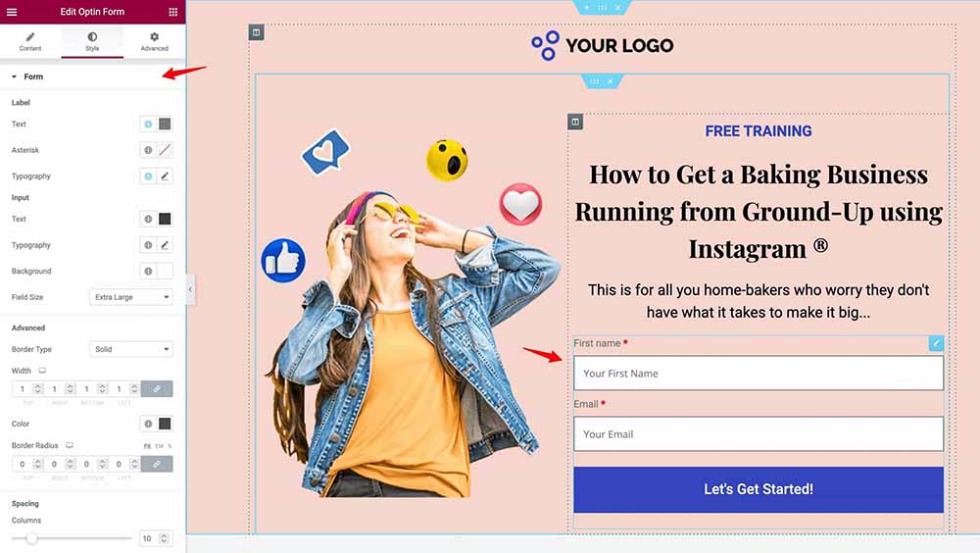Image resolution: width=980 pixels, height=553 pixels.
Task: Click column handle icon near FREE TRAINING
Action: [x=575, y=122]
